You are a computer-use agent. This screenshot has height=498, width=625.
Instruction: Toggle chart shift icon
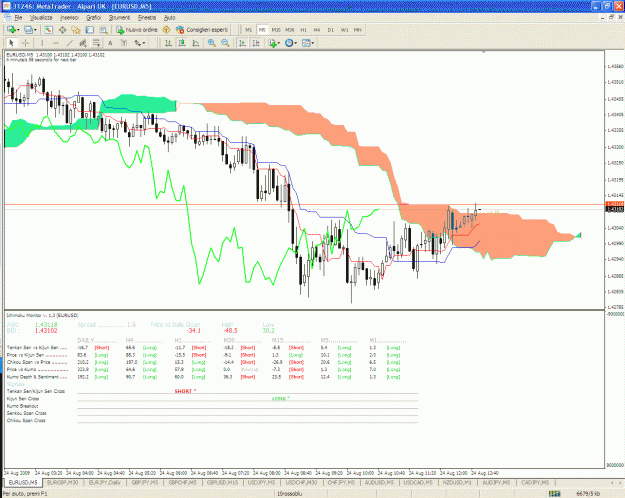tap(256, 43)
